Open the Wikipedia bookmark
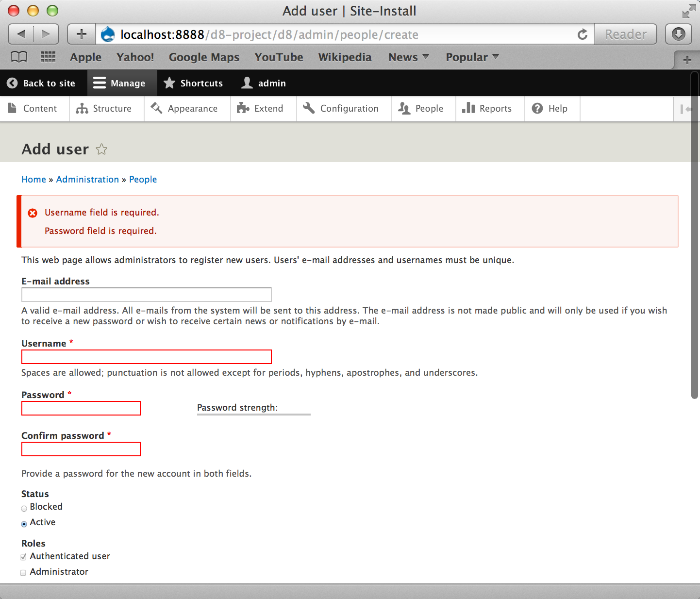Viewport: 700px width, 599px height. pos(345,57)
